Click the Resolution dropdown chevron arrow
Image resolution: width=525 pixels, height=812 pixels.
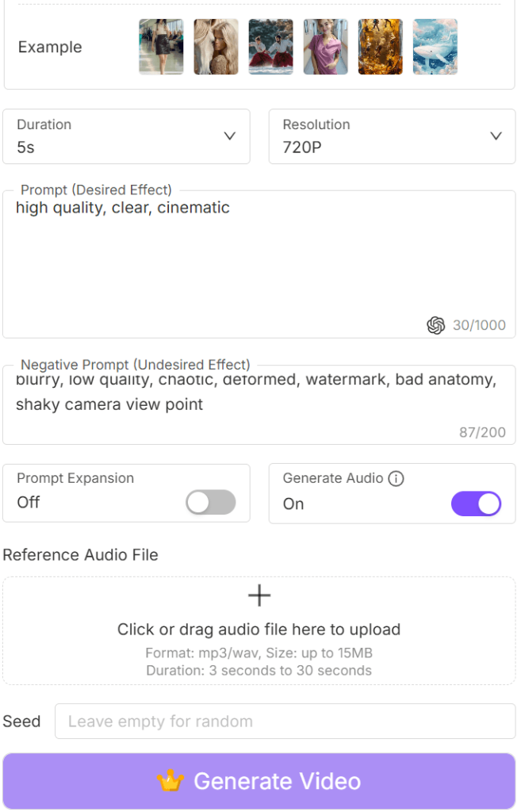[x=496, y=136]
